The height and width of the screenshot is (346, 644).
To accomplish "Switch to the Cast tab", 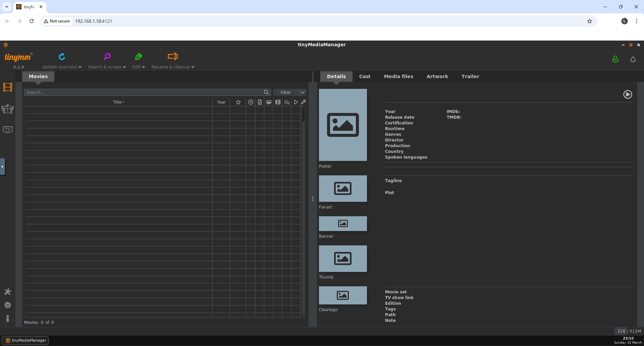I will point(365,76).
